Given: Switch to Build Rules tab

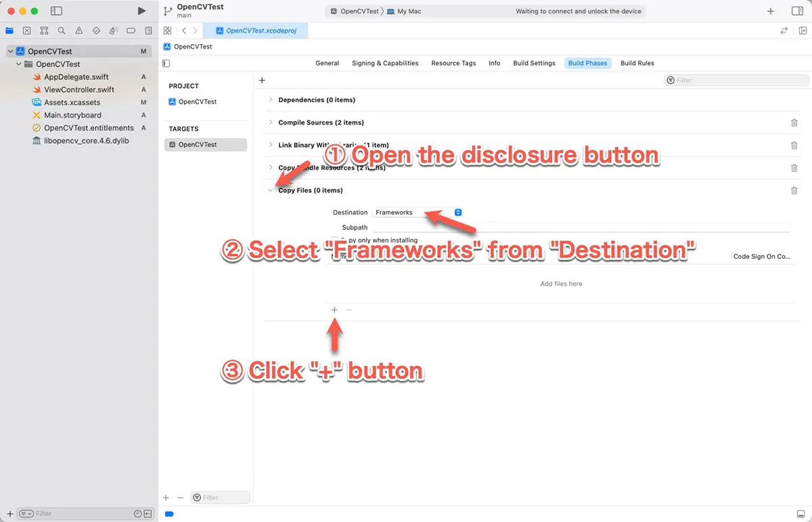Looking at the screenshot, I should (x=637, y=63).
